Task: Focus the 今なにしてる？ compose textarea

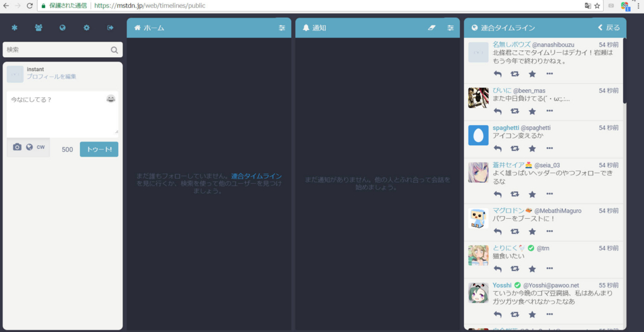Action: point(62,114)
